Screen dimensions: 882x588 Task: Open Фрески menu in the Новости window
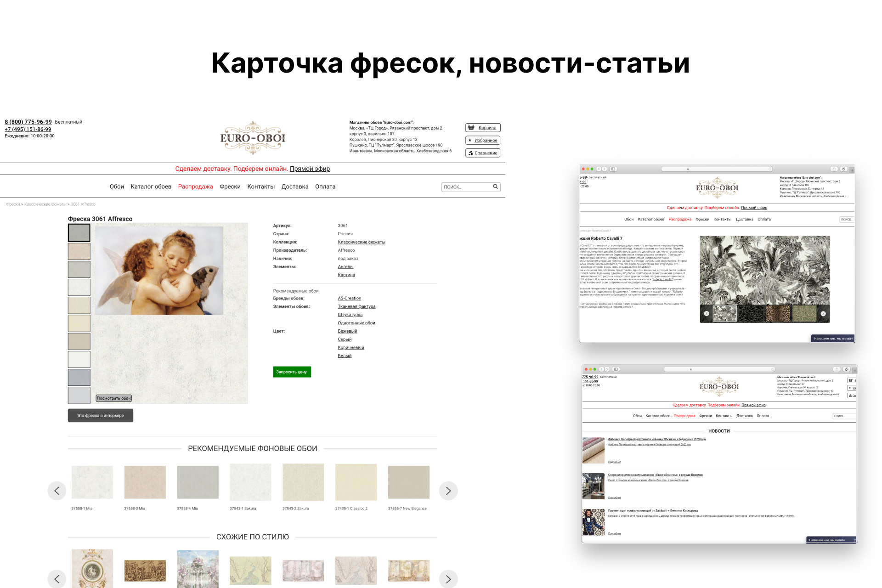point(706,416)
